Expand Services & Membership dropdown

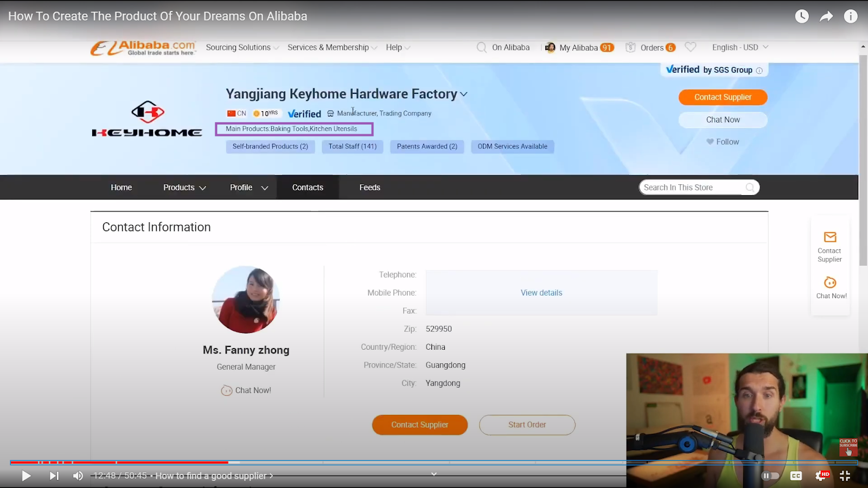click(332, 48)
